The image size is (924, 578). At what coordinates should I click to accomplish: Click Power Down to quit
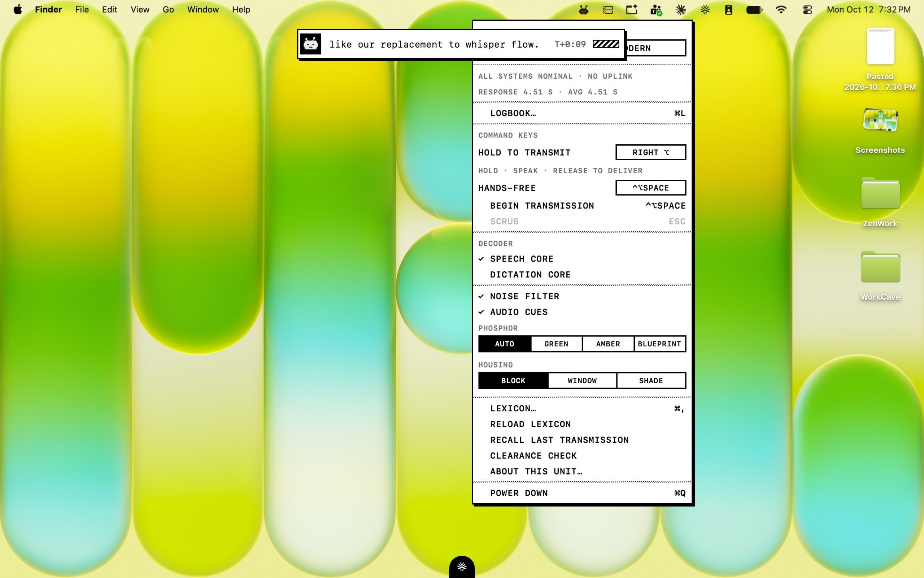coord(582,493)
